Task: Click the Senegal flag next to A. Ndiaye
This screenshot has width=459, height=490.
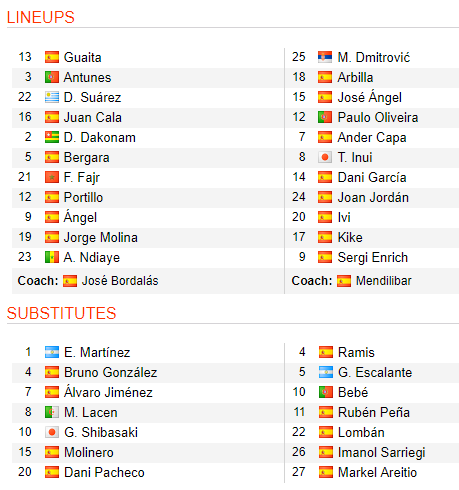Action: click(x=52, y=257)
